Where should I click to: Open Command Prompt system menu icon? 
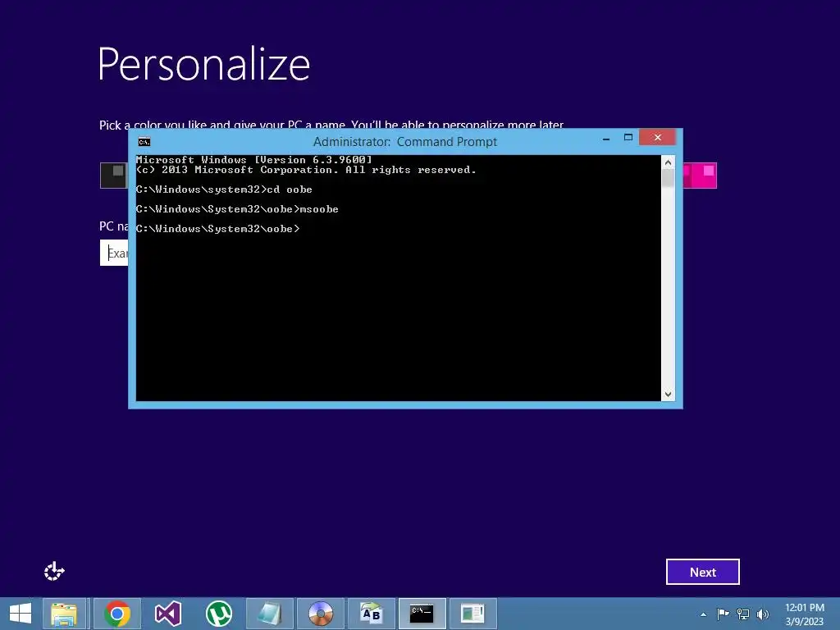pos(144,141)
